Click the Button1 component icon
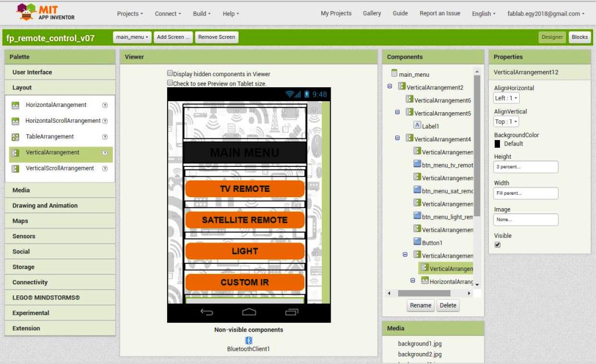596x364 pixels. (417, 241)
